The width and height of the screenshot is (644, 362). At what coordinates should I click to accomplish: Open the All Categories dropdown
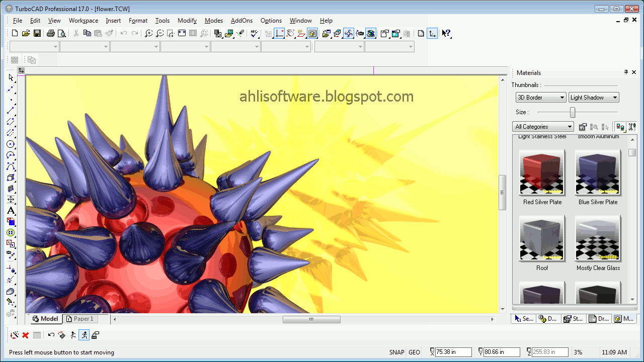click(x=543, y=127)
